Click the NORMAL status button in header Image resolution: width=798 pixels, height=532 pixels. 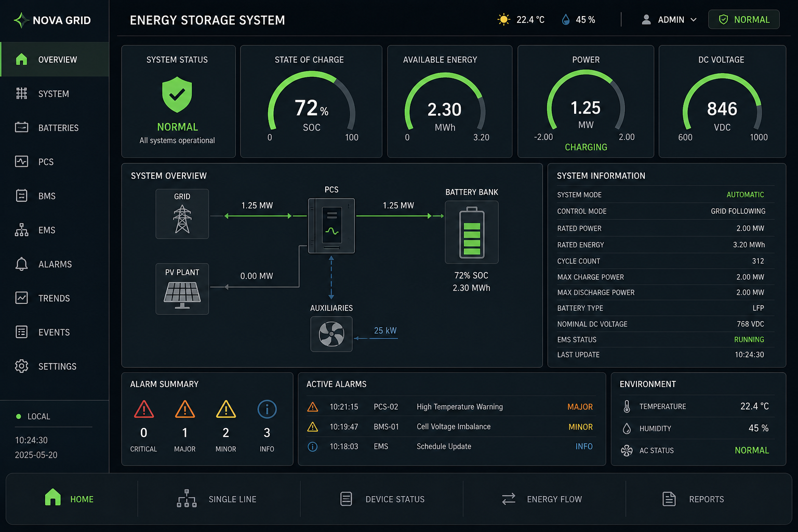click(x=743, y=20)
